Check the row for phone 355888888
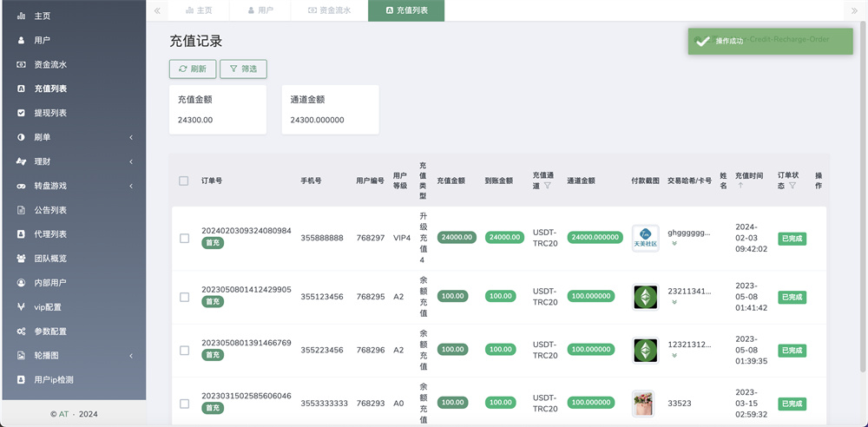 coord(183,238)
